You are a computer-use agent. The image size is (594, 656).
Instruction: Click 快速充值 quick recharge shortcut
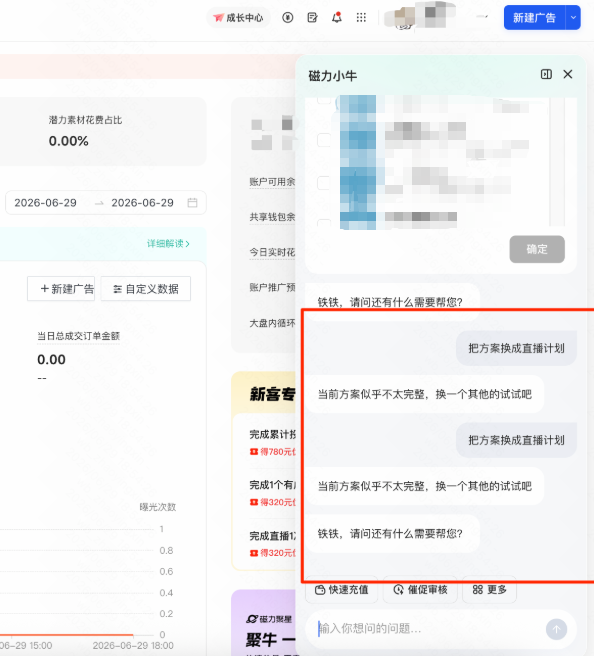click(x=341, y=590)
